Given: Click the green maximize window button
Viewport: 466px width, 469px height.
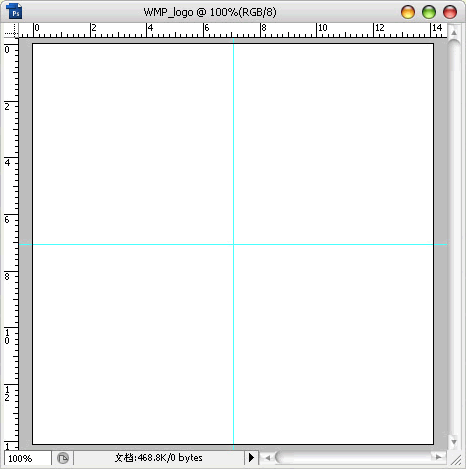Looking at the screenshot, I should (429, 12).
